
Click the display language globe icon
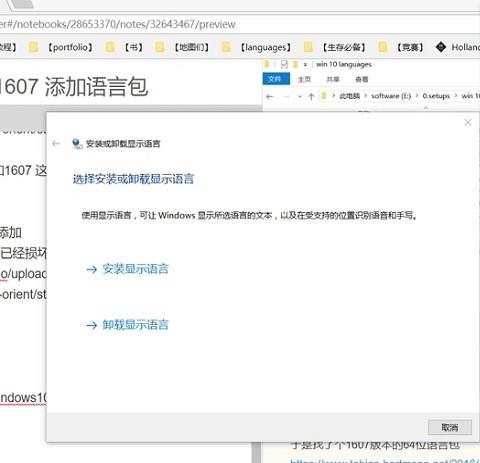(x=77, y=144)
